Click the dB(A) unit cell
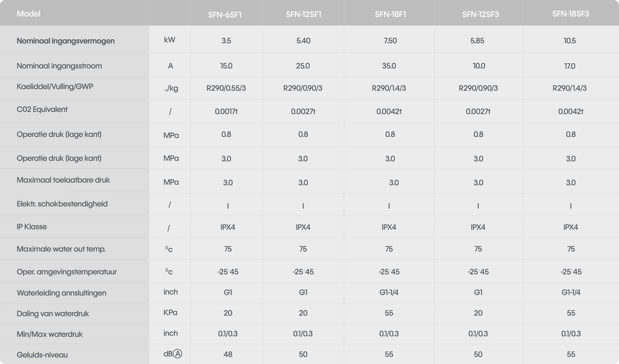 [x=173, y=354]
